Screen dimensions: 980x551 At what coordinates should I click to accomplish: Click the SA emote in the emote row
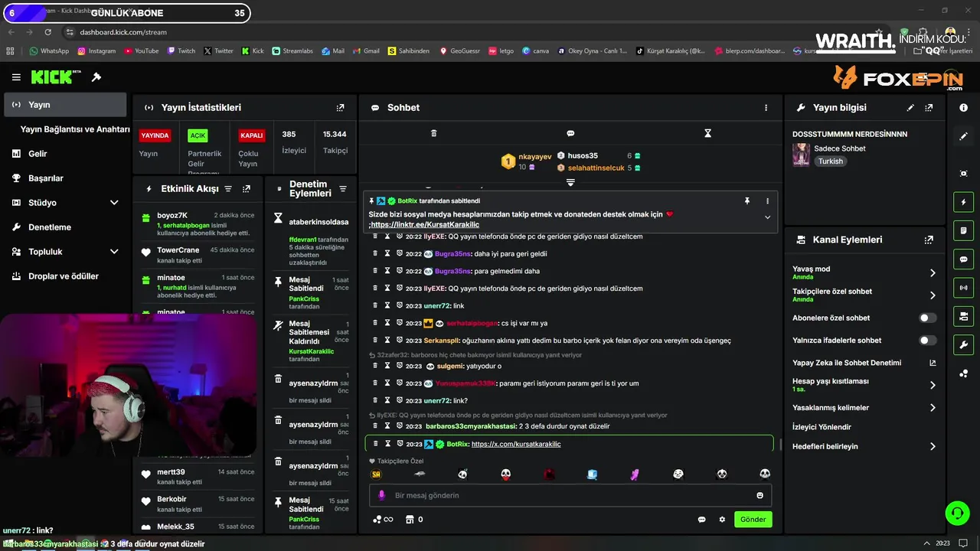point(376,474)
